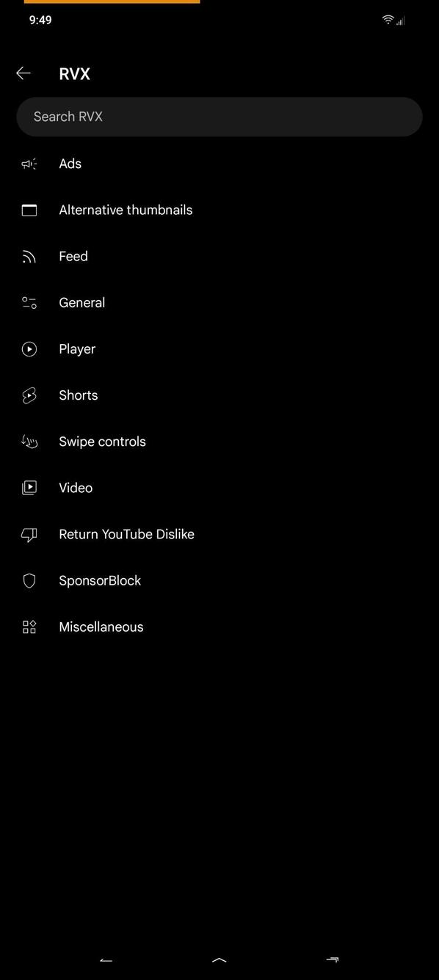Viewport: 439px width, 980px height.
Task: Click the Player play-circle icon
Action: (x=29, y=348)
